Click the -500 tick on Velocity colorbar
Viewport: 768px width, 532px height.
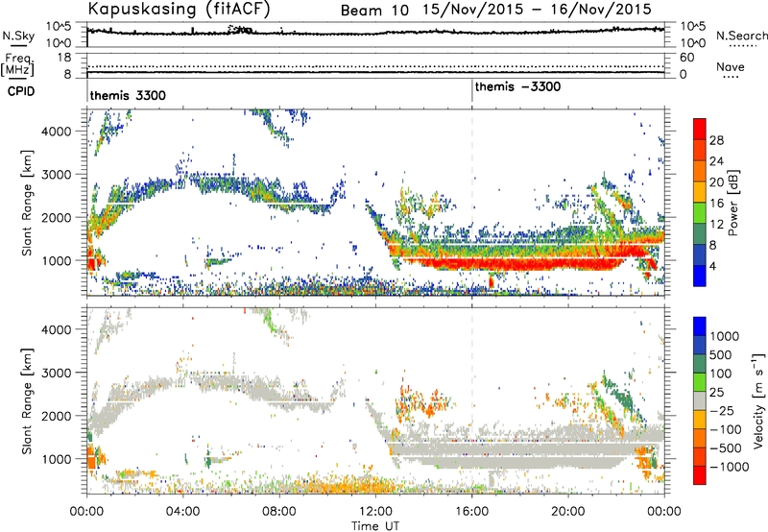[x=725, y=447]
